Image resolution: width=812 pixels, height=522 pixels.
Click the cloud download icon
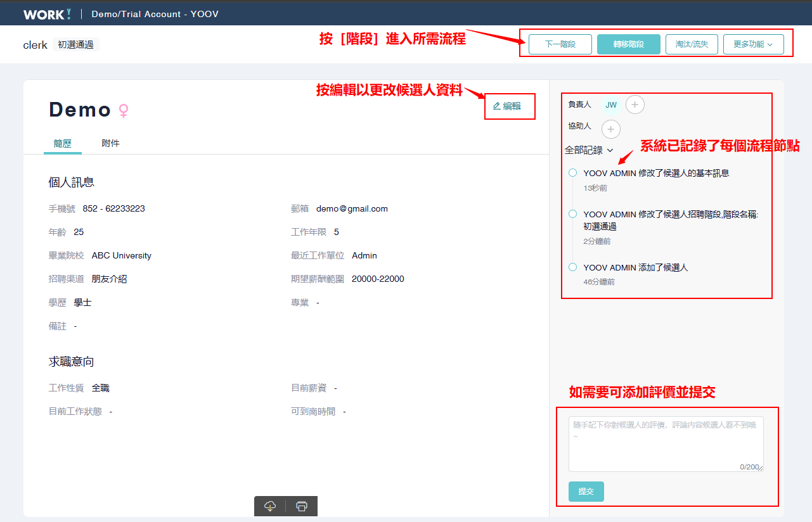[x=270, y=506]
